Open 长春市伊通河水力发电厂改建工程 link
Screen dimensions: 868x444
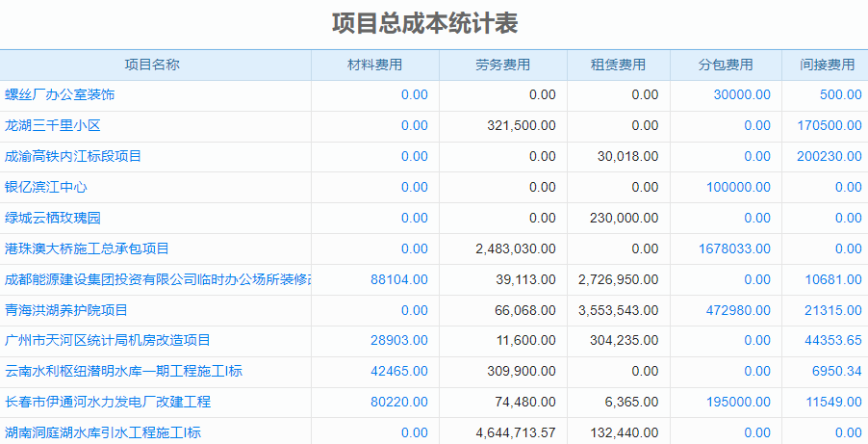107,402
